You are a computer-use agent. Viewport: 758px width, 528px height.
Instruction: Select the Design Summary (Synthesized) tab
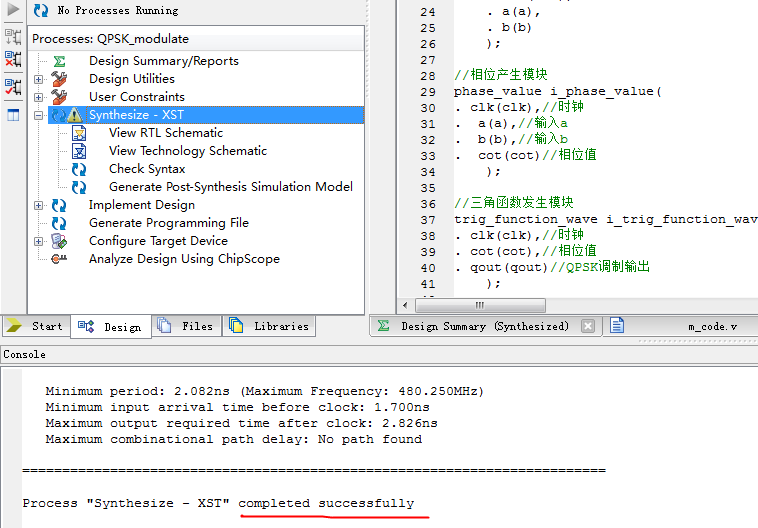point(485,326)
